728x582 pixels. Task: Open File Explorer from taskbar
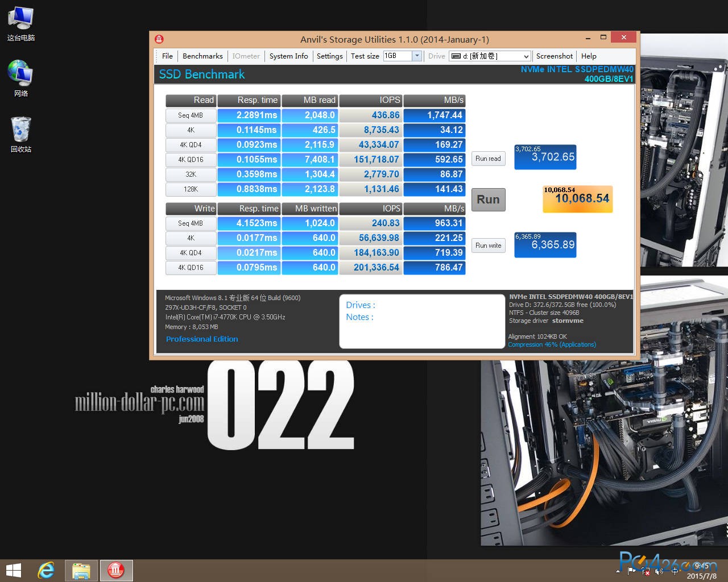pyautogui.click(x=81, y=571)
